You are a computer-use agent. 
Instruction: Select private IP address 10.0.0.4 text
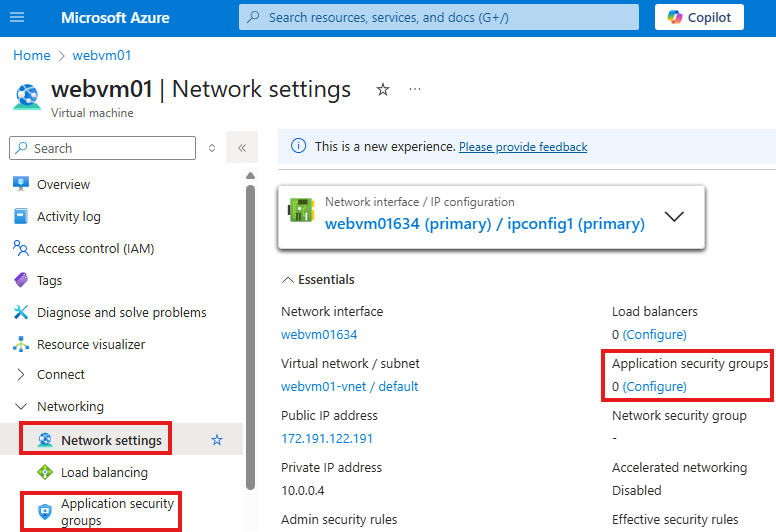pyautogui.click(x=303, y=490)
